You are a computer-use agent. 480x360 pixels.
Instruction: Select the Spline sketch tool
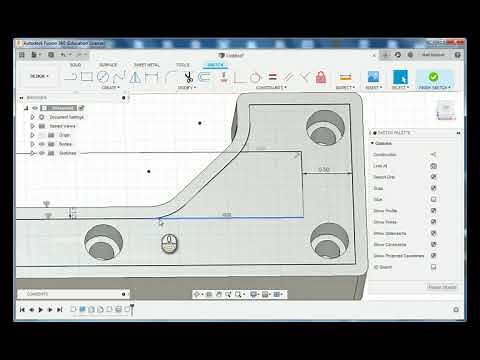pos(119,77)
